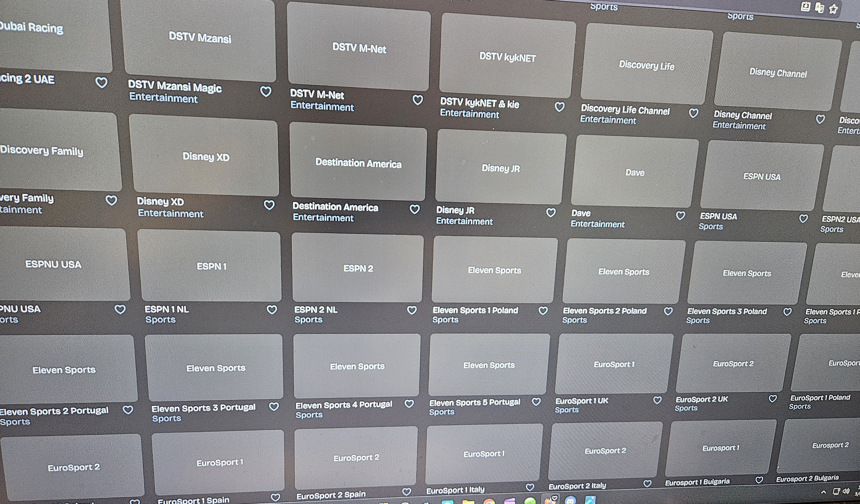Click heart icon next to Dave channel
Viewport: 860px width, 504px height.
point(680,215)
